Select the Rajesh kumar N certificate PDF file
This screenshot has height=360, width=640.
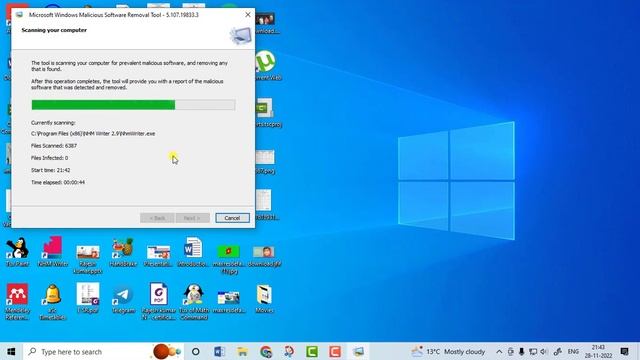[x=158, y=301]
